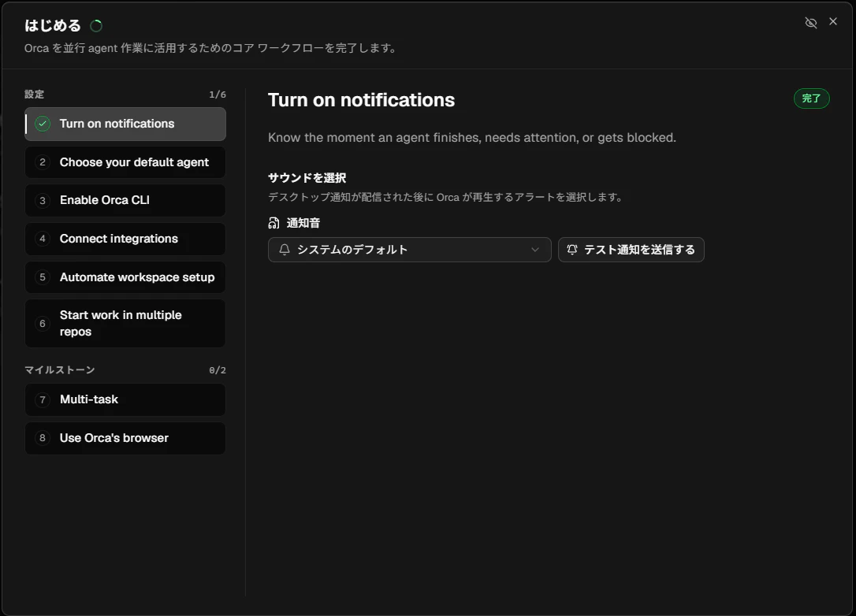Click the chevron in the notification sound selector
The width and height of the screenshot is (856, 616).
coord(535,250)
